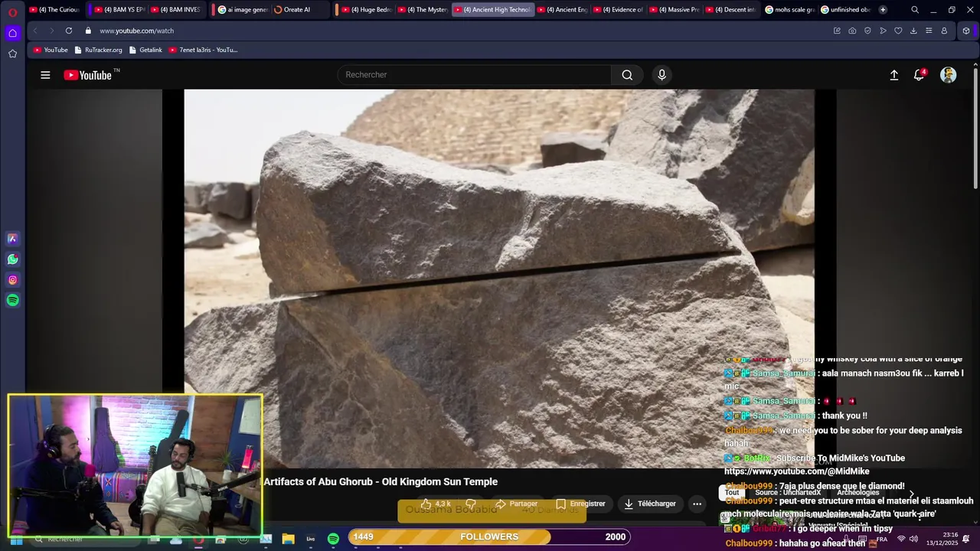Open the '7enet la3ris - YouTu...' bookmark
The height and width of the screenshot is (551, 980).
pyautogui.click(x=203, y=50)
